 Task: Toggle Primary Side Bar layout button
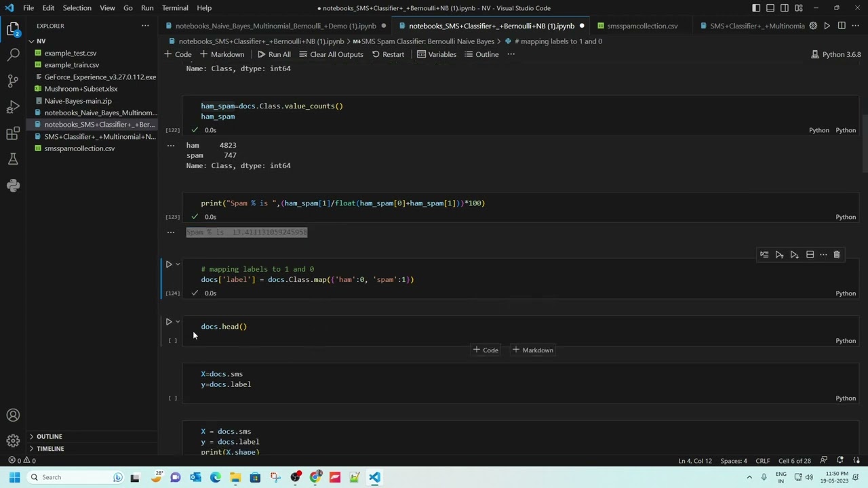756,8
